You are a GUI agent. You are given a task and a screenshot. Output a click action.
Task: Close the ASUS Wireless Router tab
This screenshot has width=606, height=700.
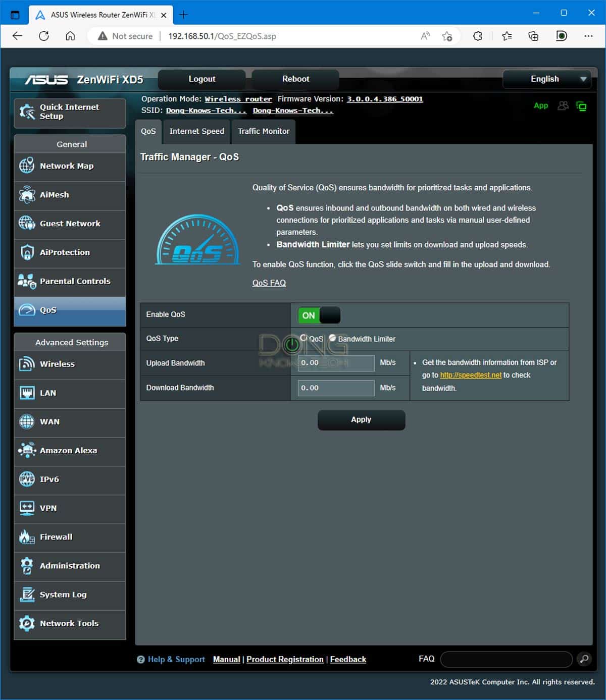[164, 15]
